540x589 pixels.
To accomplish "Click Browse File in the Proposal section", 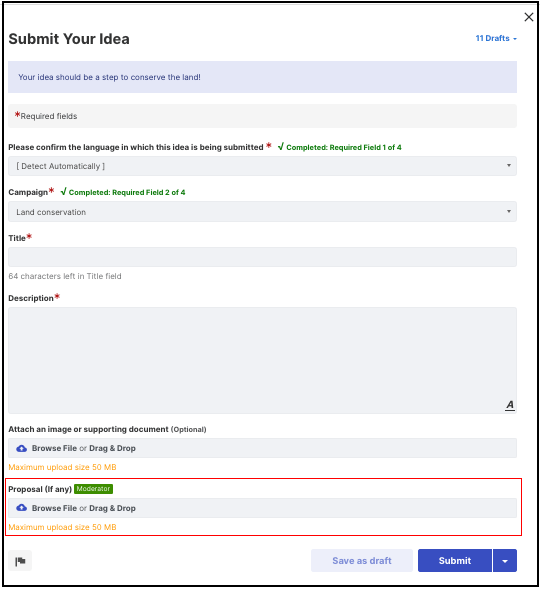I will point(54,508).
